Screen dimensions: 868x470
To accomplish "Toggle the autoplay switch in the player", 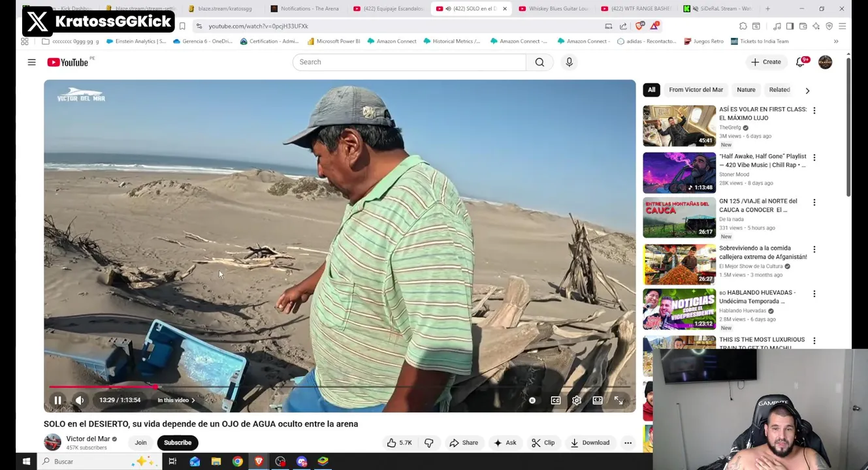I will [x=532, y=400].
